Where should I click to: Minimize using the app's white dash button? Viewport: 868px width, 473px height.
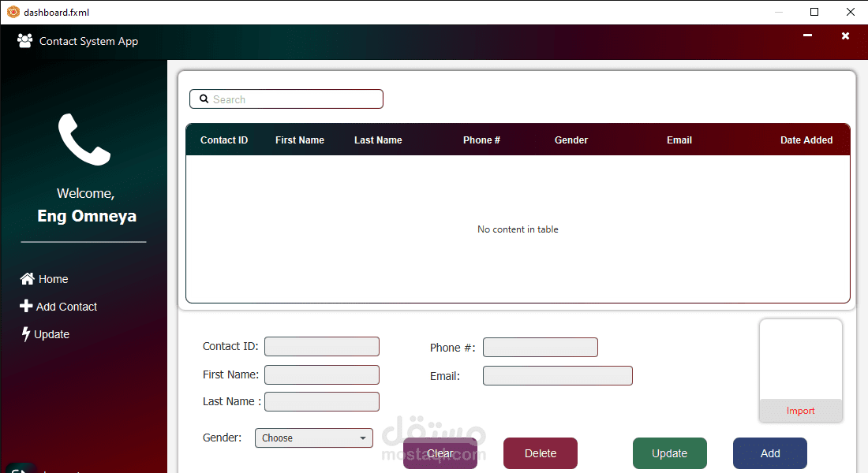click(808, 35)
